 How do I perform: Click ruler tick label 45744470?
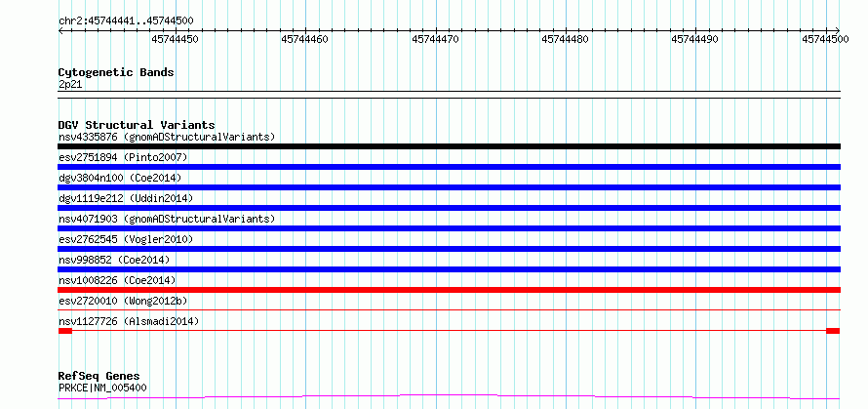tap(435, 39)
